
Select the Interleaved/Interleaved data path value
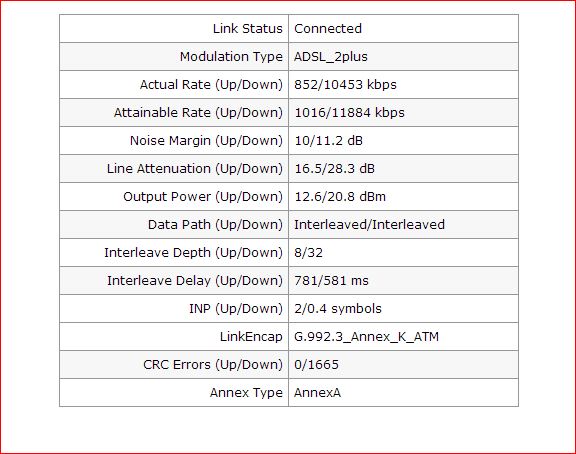pyautogui.click(x=369, y=225)
